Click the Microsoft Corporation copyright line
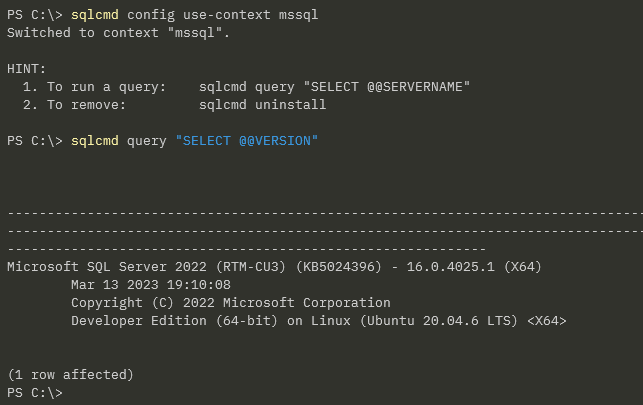This screenshot has width=643, height=405. (x=230, y=302)
